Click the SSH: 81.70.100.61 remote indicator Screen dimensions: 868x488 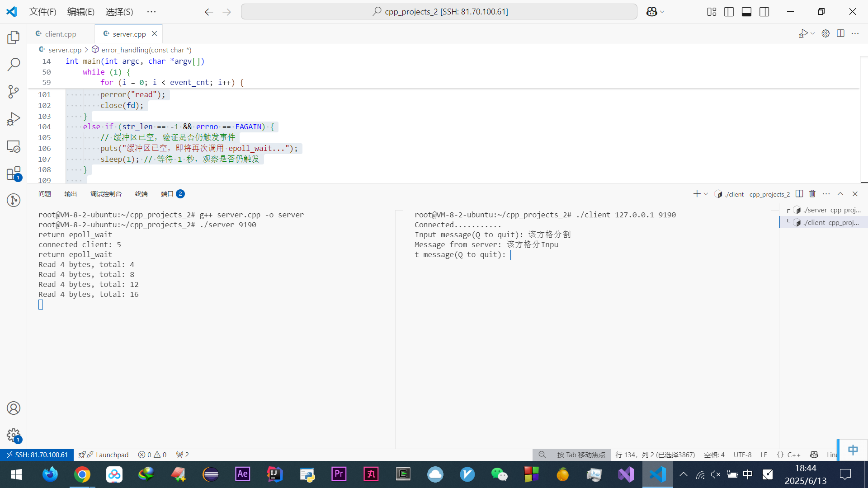36,455
